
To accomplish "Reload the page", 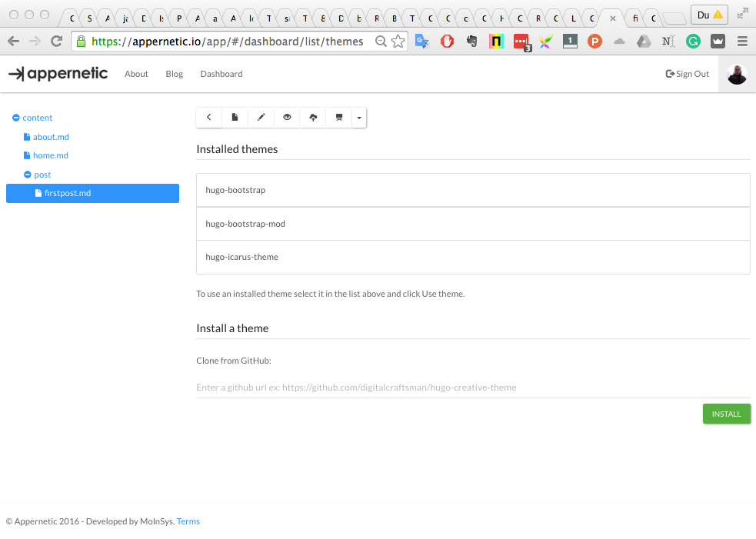I will coord(56,41).
